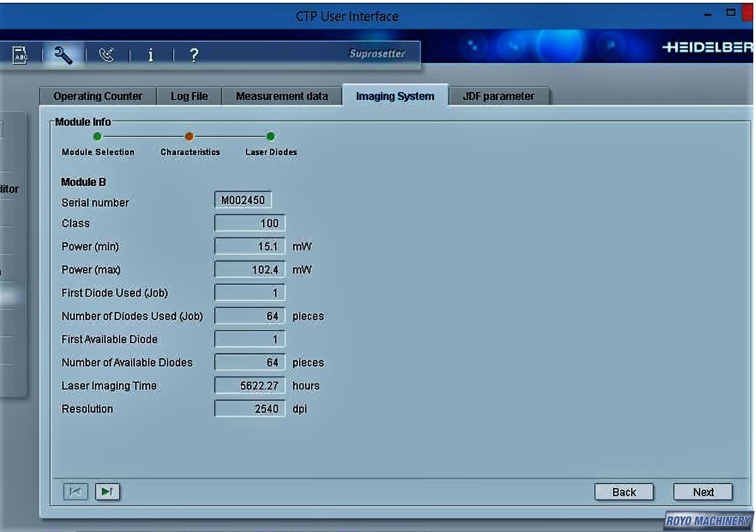756x532 pixels.
Task: Click the Serial number field M002450
Action: (x=243, y=200)
